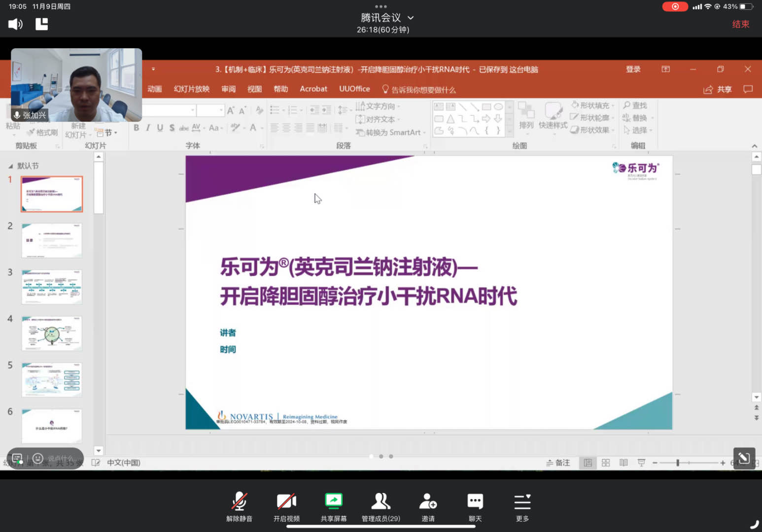Viewport: 762px width, 532px height.
Task: Open Shape Fill color options
Action: coord(592,105)
